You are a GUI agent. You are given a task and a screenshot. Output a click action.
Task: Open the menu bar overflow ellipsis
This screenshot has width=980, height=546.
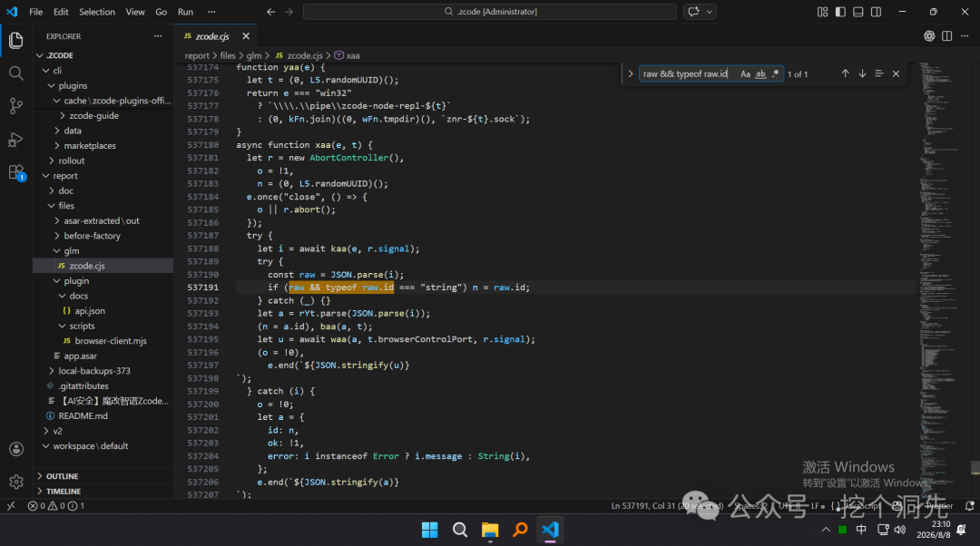211,12
